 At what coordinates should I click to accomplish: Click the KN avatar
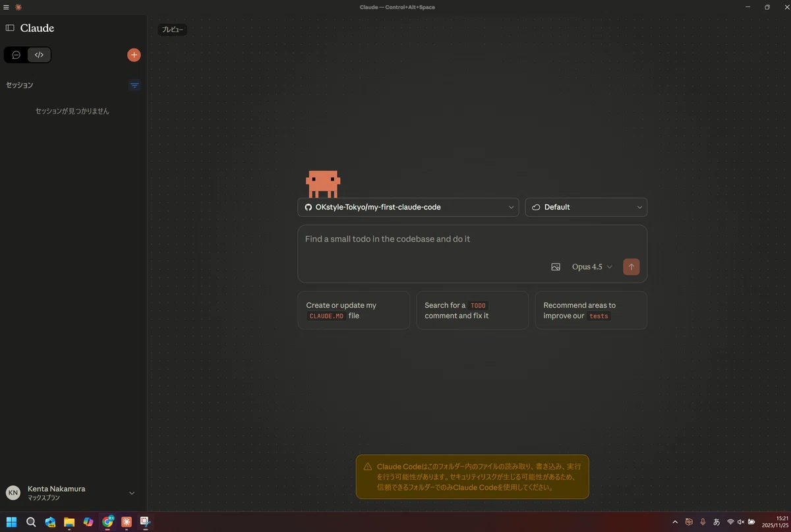point(13,492)
